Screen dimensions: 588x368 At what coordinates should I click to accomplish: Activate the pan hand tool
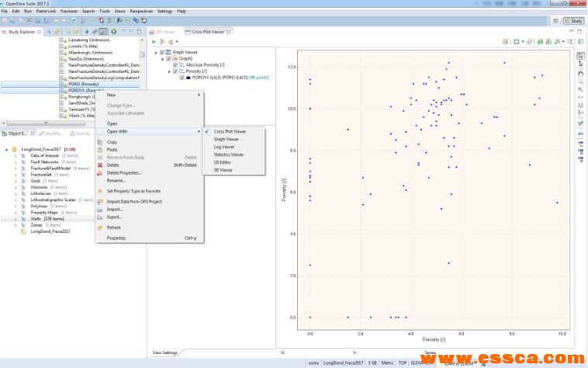(580, 74)
